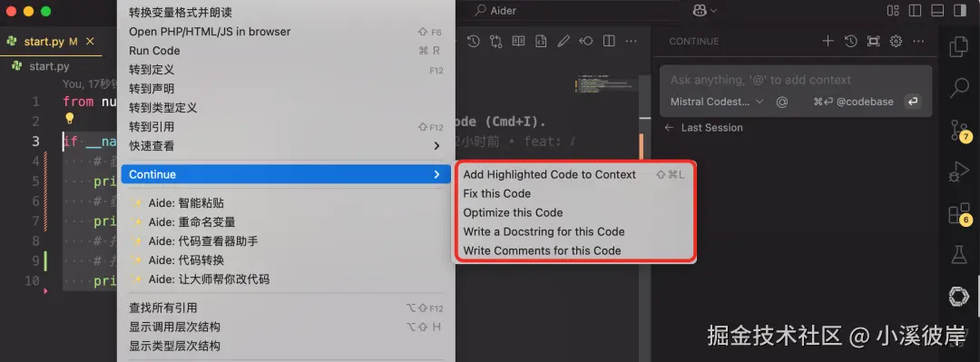The image size is (980, 362).
Task: Choose Optimize this Code
Action: pos(573,212)
